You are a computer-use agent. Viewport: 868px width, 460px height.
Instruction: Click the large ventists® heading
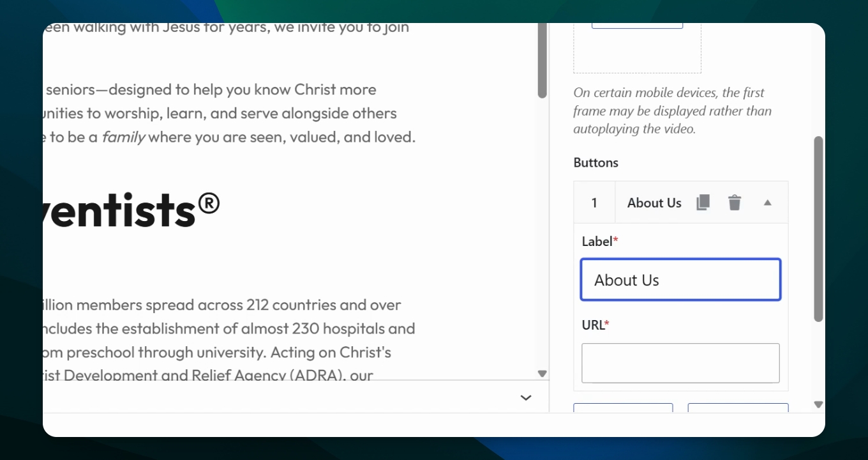pos(131,209)
